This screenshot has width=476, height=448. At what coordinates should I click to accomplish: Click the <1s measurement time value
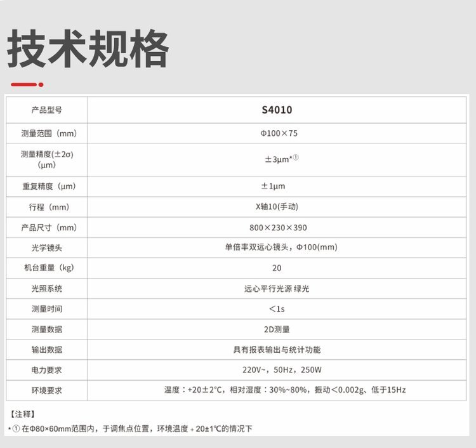(x=277, y=309)
